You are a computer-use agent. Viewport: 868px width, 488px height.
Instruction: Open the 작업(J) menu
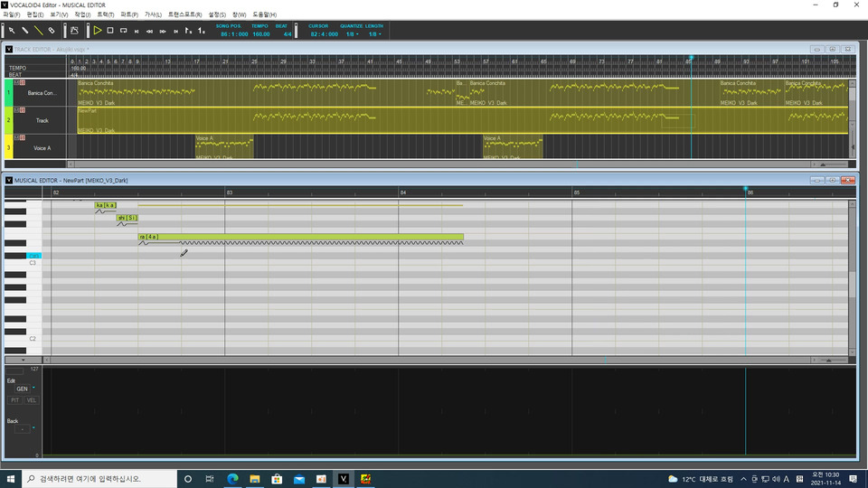click(82, 15)
